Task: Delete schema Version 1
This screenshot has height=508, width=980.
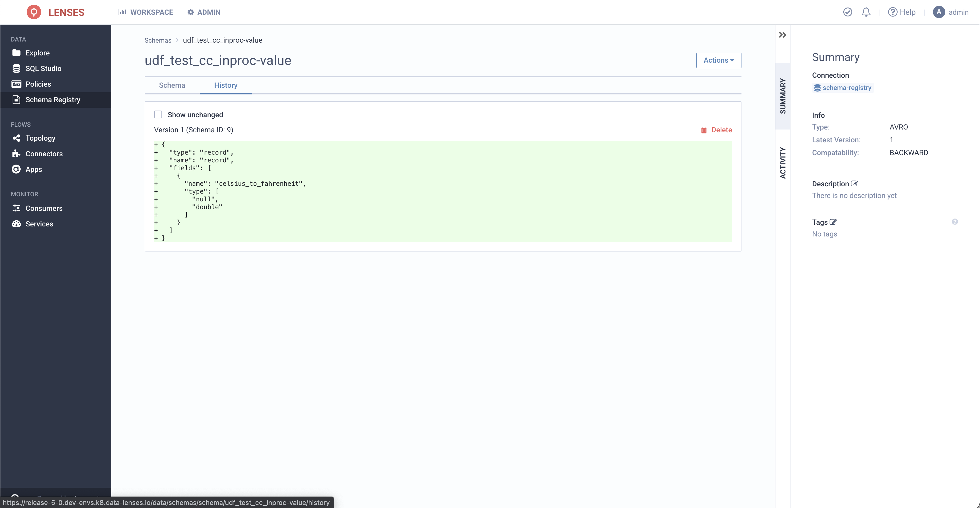Action: coord(716,130)
